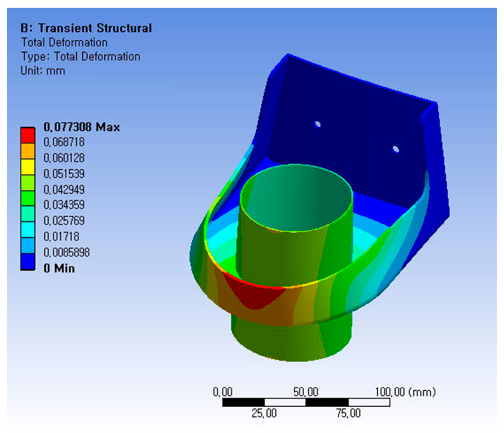
Task: Click the 100.00 (mm) scale bar label
Action: (405, 392)
